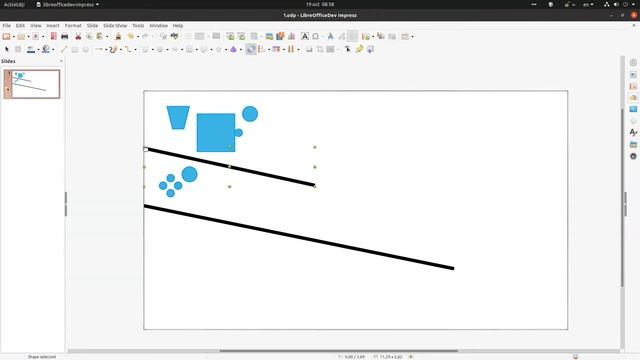The image size is (640, 360).
Task: Open sidebar Navigator compass icon
Action: click(x=633, y=156)
